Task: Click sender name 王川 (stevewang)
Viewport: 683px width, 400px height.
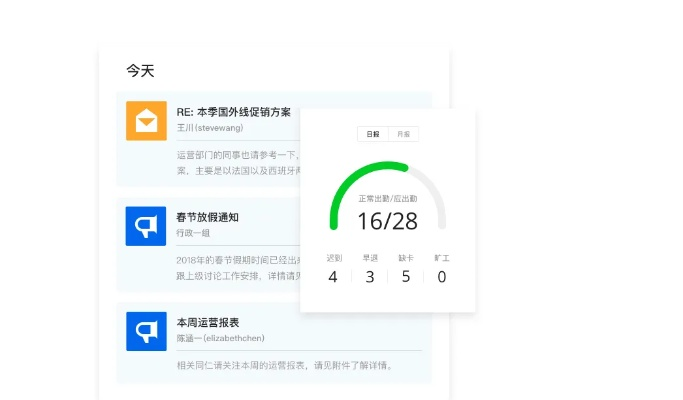Action: 210,128
